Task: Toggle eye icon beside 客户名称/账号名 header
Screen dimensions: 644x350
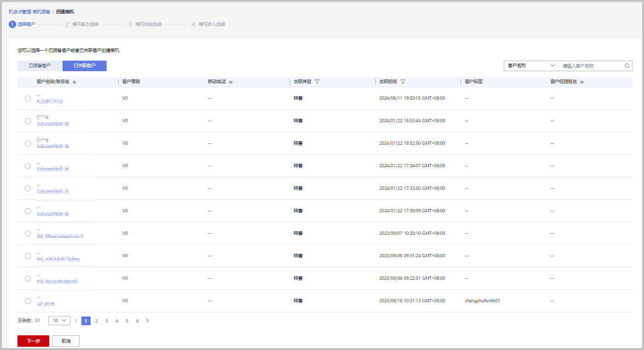Action: pyautogui.click(x=74, y=82)
